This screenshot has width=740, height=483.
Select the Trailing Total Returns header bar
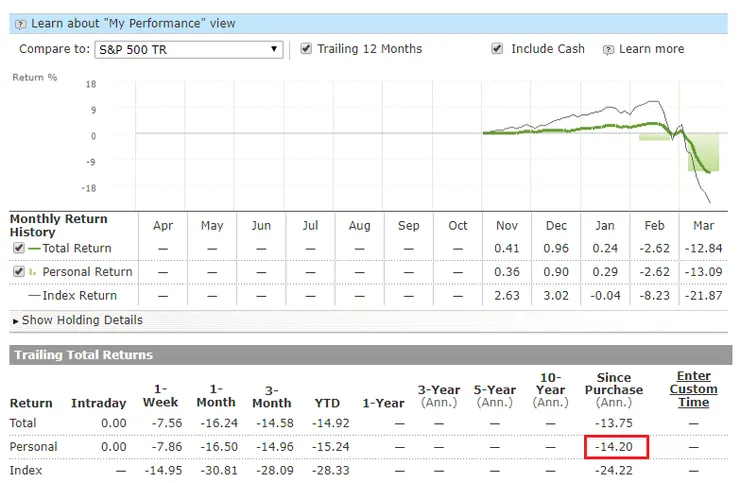(x=370, y=355)
